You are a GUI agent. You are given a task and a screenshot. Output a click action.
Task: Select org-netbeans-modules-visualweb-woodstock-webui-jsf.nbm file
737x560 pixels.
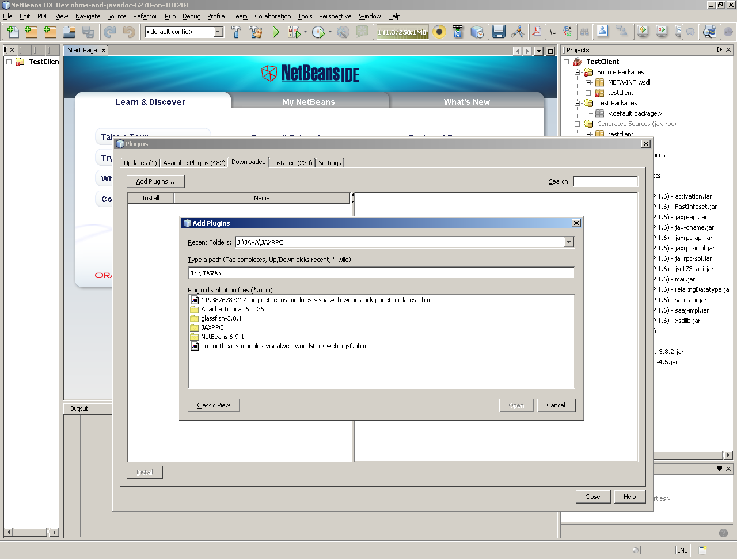point(278,346)
